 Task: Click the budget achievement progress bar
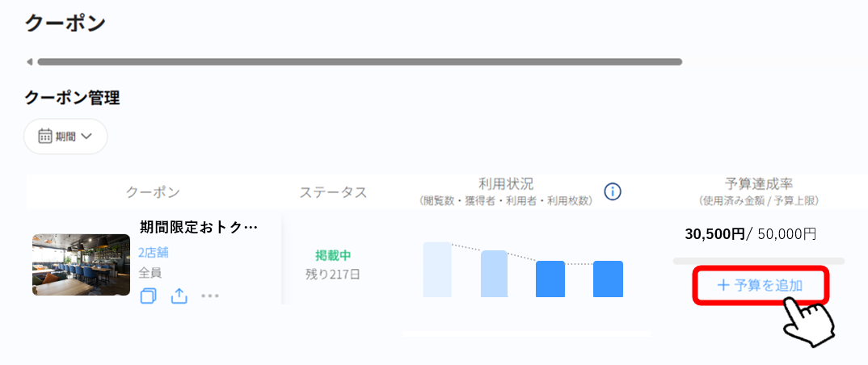[x=758, y=261]
